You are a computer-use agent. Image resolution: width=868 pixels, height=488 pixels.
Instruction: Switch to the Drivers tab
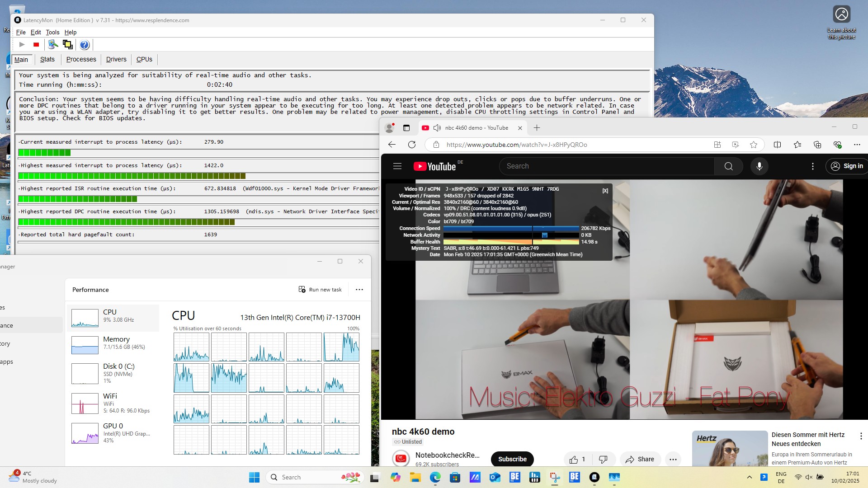coord(116,59)
